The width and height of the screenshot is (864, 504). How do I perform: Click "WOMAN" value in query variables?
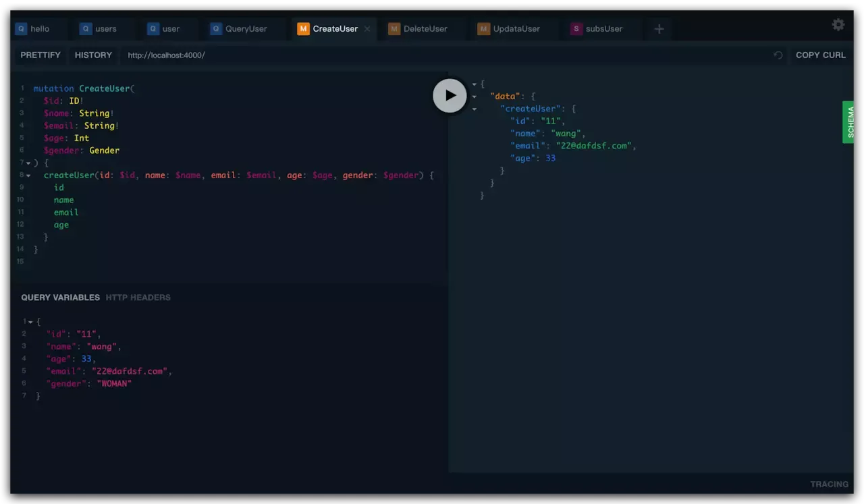(x=114, y=384)
